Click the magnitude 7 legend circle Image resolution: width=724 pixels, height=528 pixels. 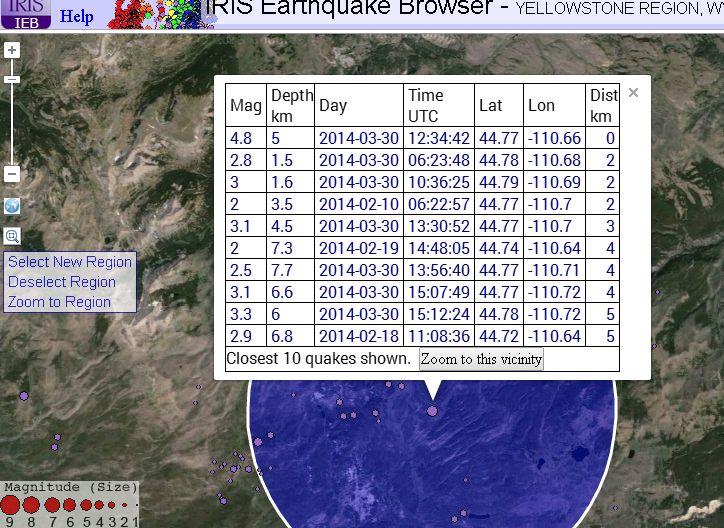52,505
